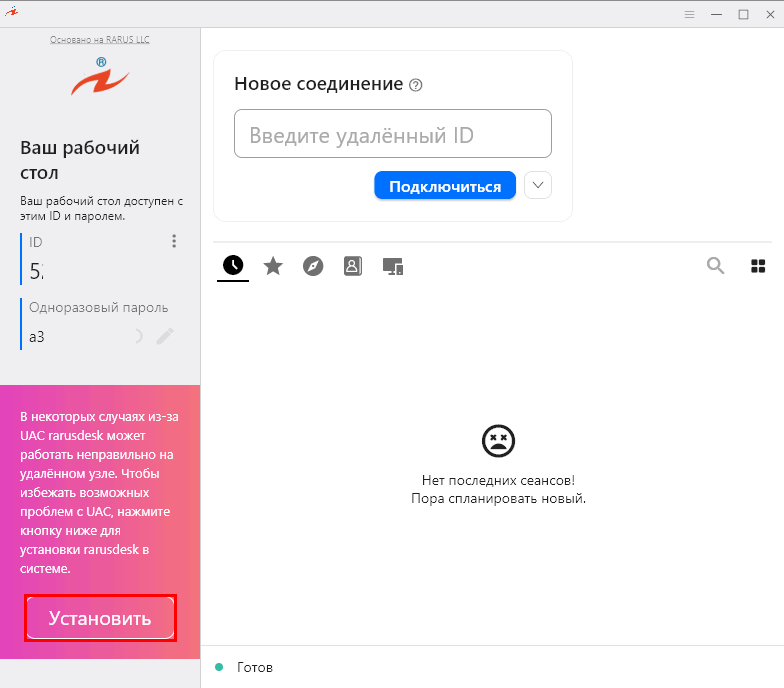This screenshot has height=688, width=784.
Task: Open the address book icon tab
Action: point(352,266)
